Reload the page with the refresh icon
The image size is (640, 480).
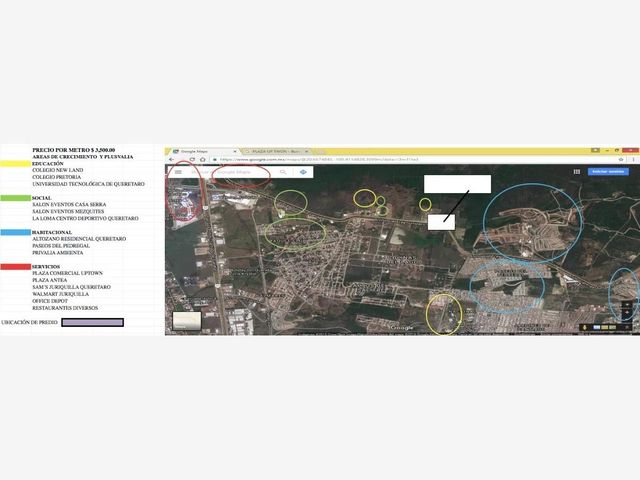(192, 160)
